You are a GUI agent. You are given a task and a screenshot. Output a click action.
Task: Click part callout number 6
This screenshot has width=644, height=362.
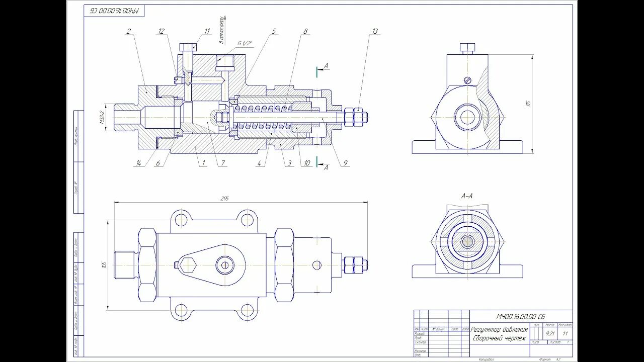pyautogui.click(x=157, y=163)
